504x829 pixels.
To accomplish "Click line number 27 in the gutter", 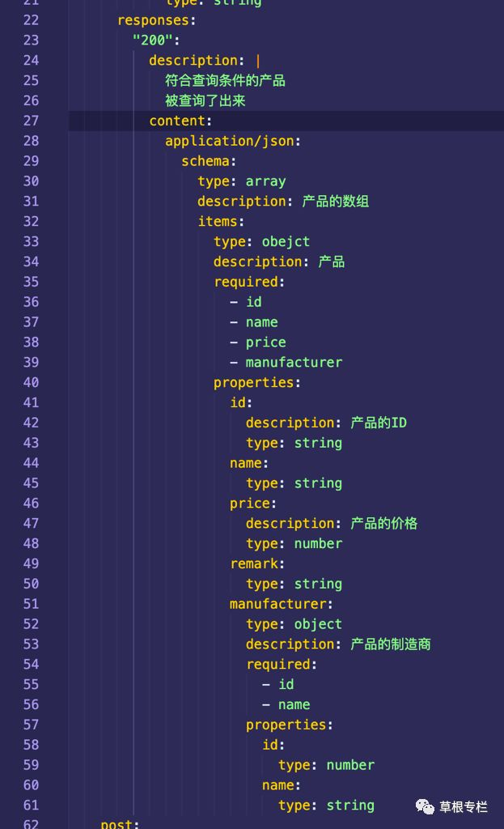I will (x=31, y=121).
